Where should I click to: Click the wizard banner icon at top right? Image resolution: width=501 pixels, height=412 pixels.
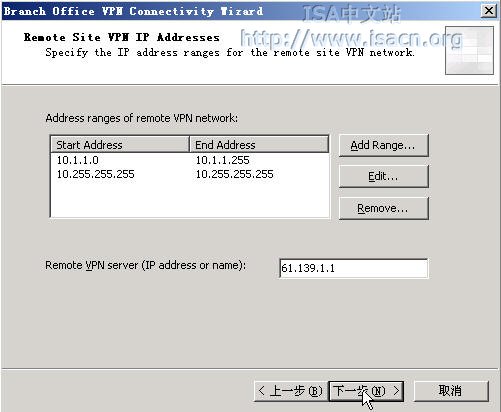coord(469,50)
